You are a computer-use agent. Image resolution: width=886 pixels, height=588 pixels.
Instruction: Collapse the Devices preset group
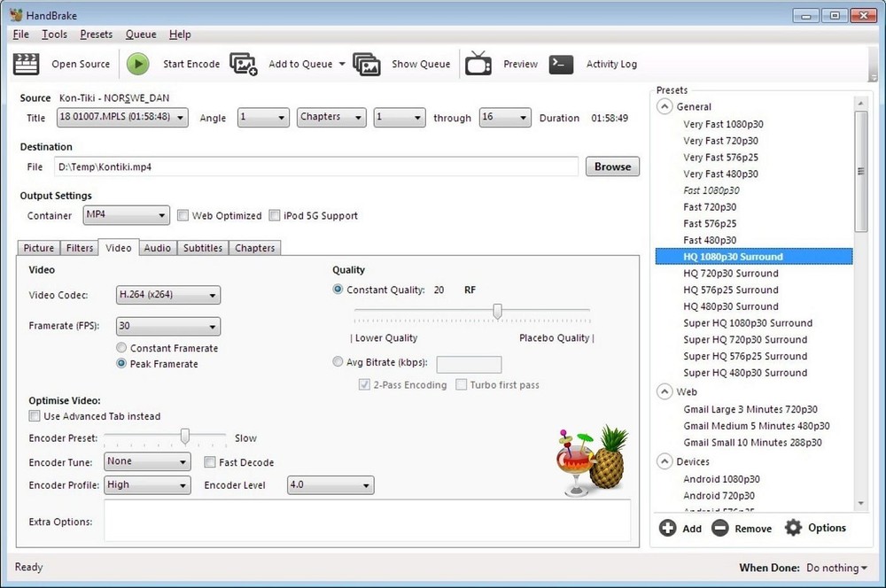point(664,461)
